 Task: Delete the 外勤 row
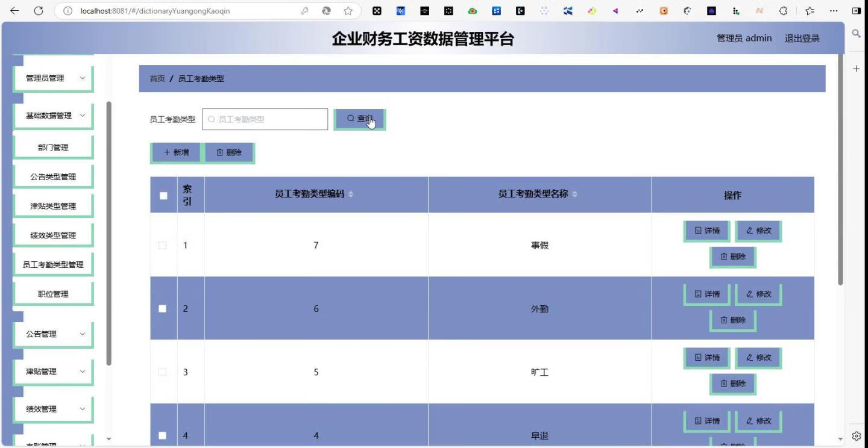coord(732,320)
